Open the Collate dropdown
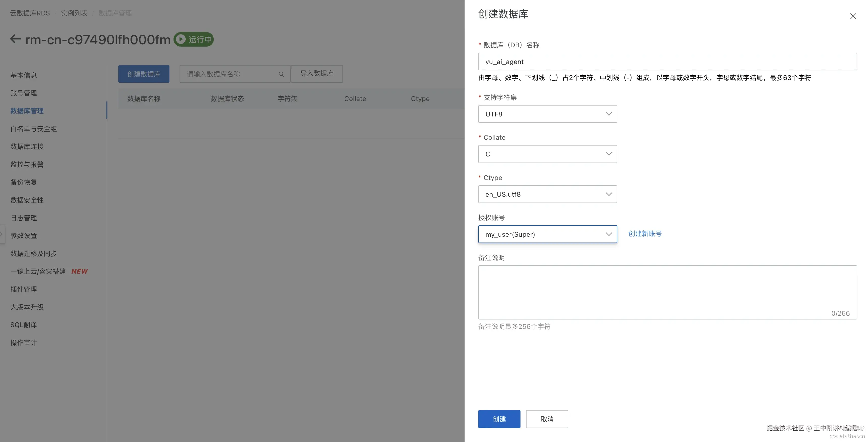This screenshot has height=442, width=868. coord(547,154)
